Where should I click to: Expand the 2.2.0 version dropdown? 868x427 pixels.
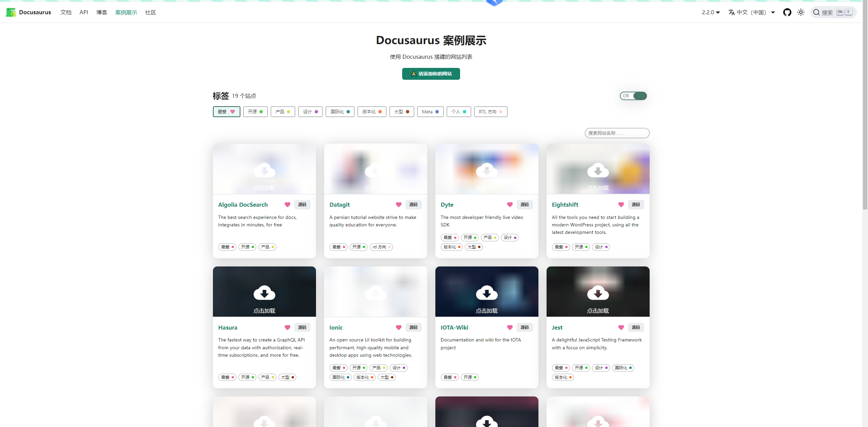coord(711,12)
